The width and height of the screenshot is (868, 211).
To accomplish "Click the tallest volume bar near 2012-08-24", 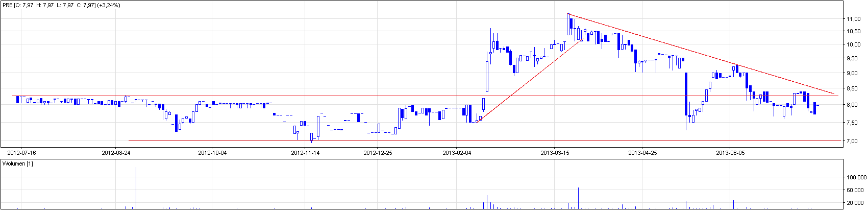I will click(136, 187).
